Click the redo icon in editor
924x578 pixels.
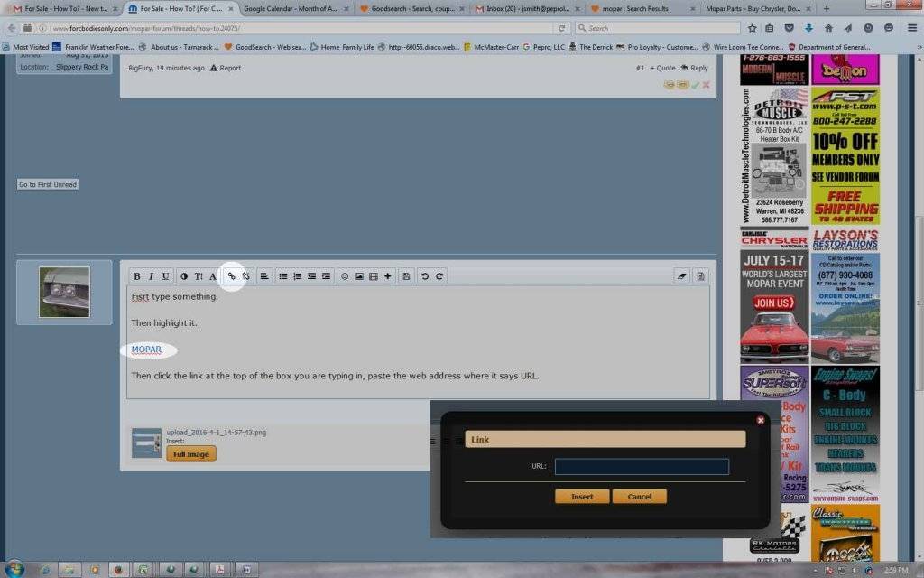pyautogui.click(x=439, y=276)
